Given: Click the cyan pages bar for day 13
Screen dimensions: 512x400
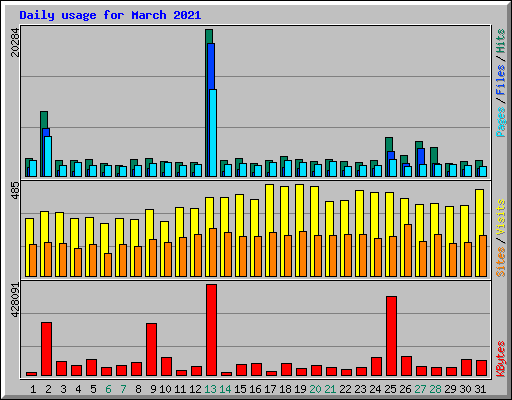Looking at the screenshot, I should point(213,133).
